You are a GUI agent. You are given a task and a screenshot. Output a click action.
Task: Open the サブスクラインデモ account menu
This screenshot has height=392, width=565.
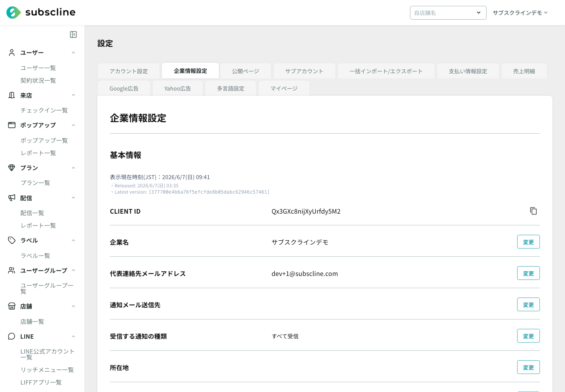(x=520, y=13)
